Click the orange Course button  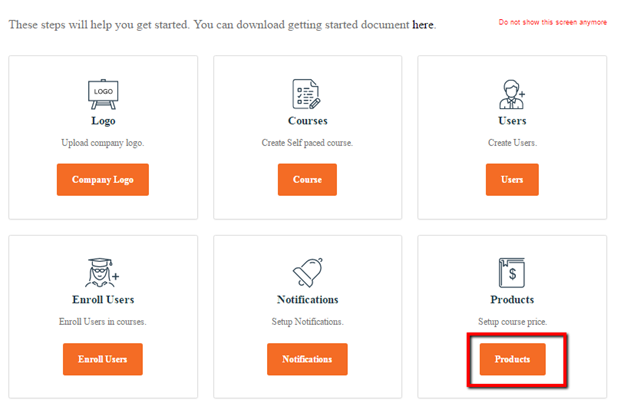[307, 180]
